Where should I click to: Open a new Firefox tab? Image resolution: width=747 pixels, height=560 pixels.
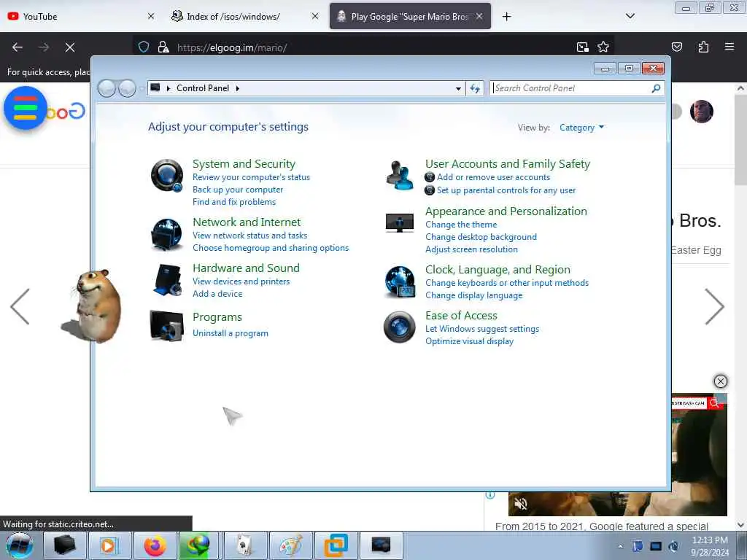[x=506, y=17]
